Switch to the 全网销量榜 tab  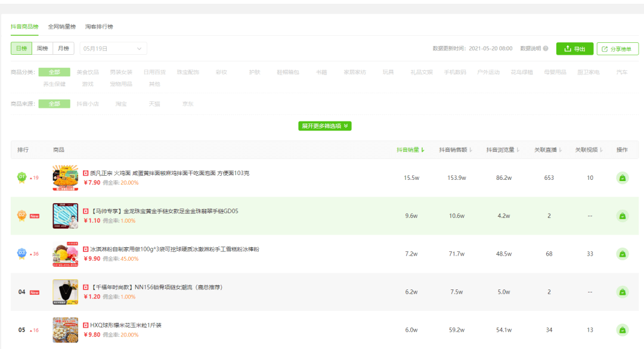[x=62, y=27]
